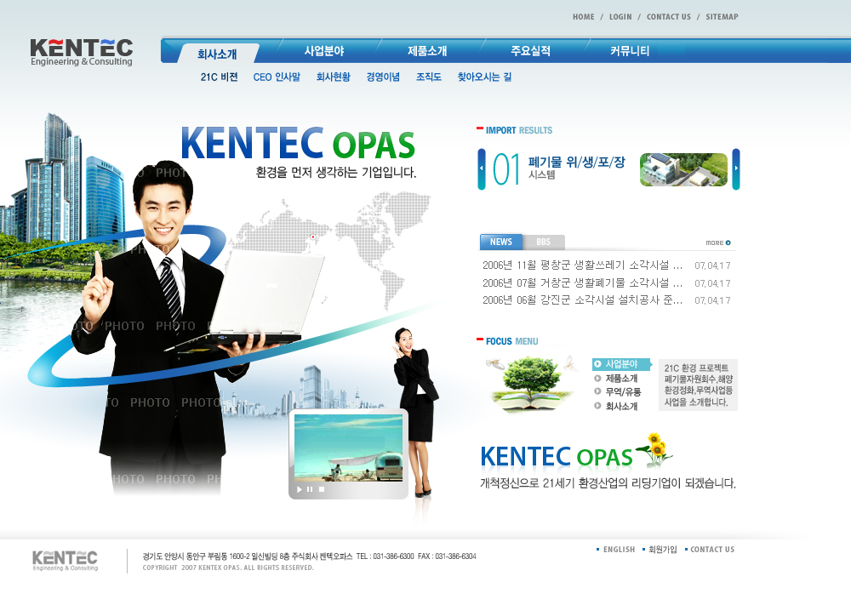
Task: Open the SITEMAP link
Action: [722, 17]
